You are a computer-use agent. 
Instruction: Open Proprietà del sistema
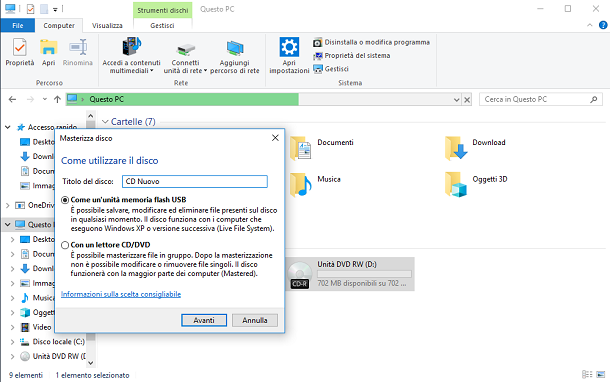[x=352, y=56]
